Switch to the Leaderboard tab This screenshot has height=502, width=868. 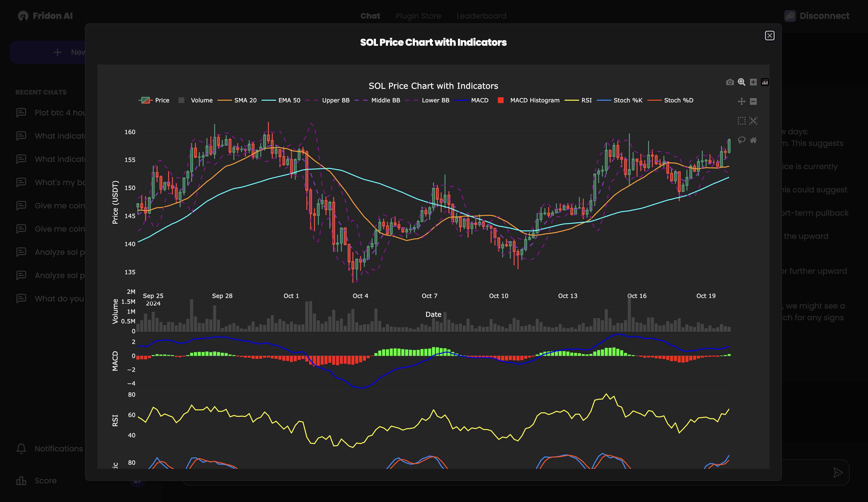click(x=481, y=16)
